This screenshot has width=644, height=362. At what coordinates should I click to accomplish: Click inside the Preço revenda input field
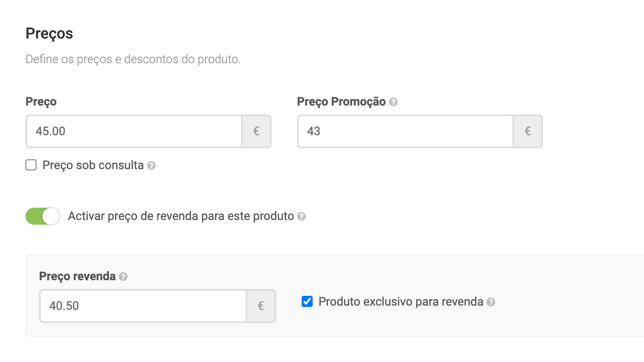[x=140, y=306]
